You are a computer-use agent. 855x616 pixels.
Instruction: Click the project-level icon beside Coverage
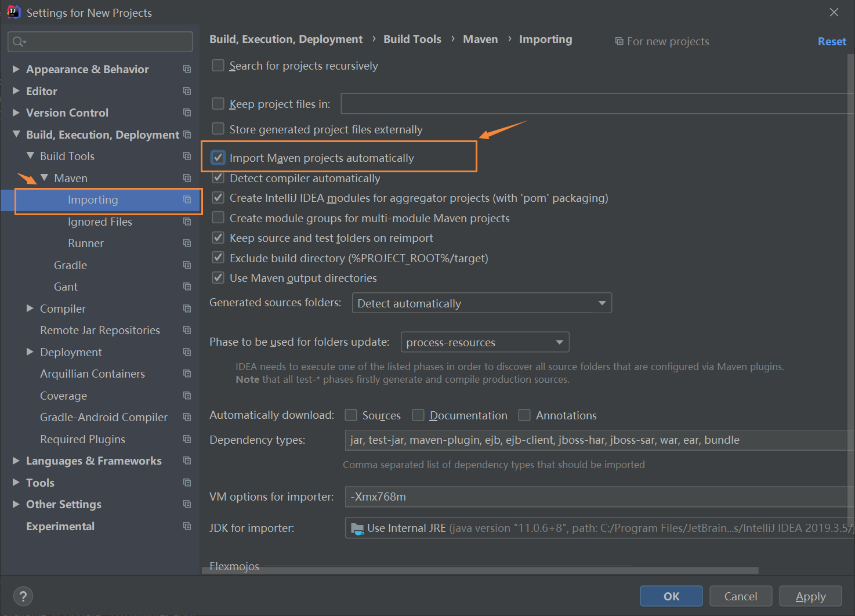pos(187,396)
